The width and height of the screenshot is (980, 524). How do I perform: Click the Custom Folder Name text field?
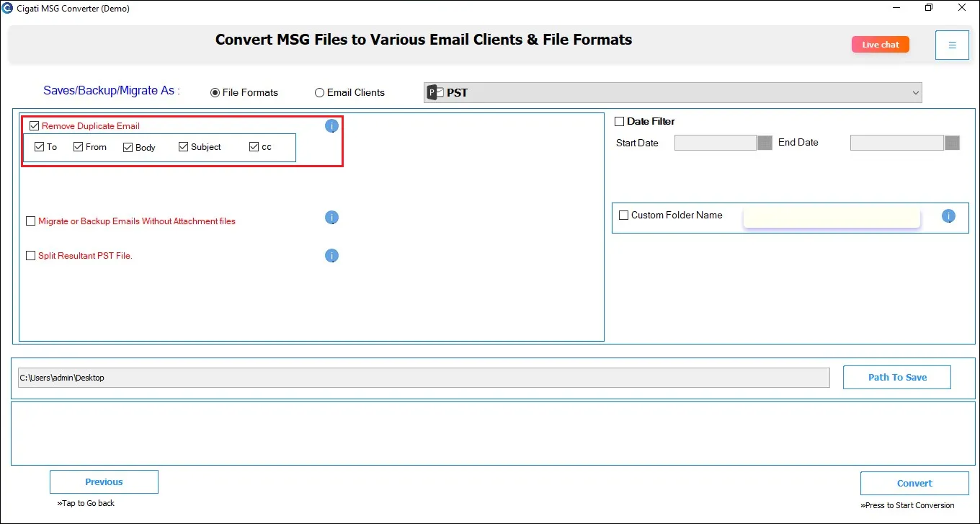coord(832,217)
